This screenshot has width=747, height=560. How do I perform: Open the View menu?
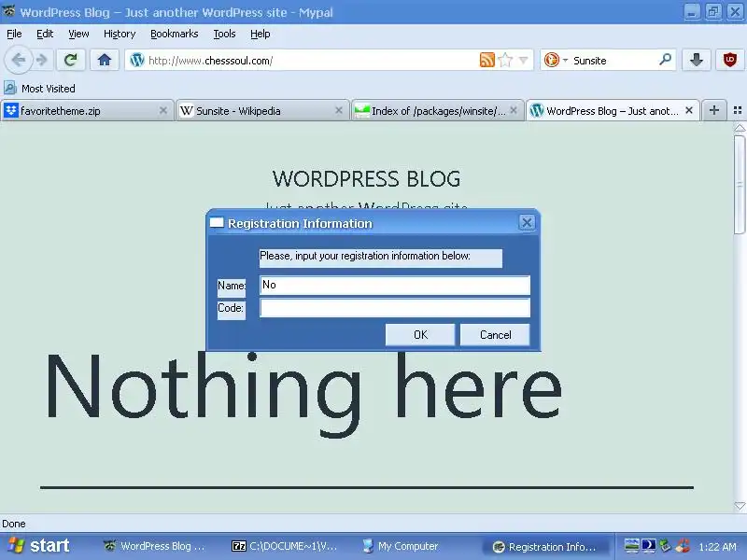(78, 34)
